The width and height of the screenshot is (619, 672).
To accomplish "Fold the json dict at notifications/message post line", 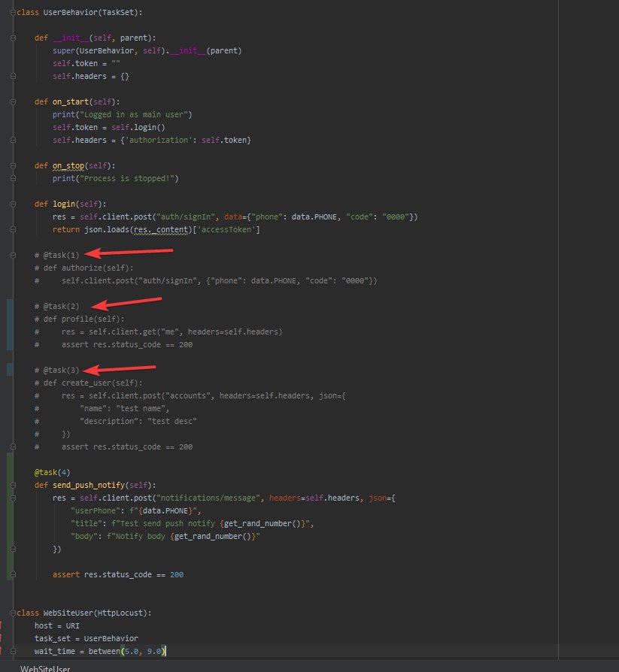I will tap(13, 498).
